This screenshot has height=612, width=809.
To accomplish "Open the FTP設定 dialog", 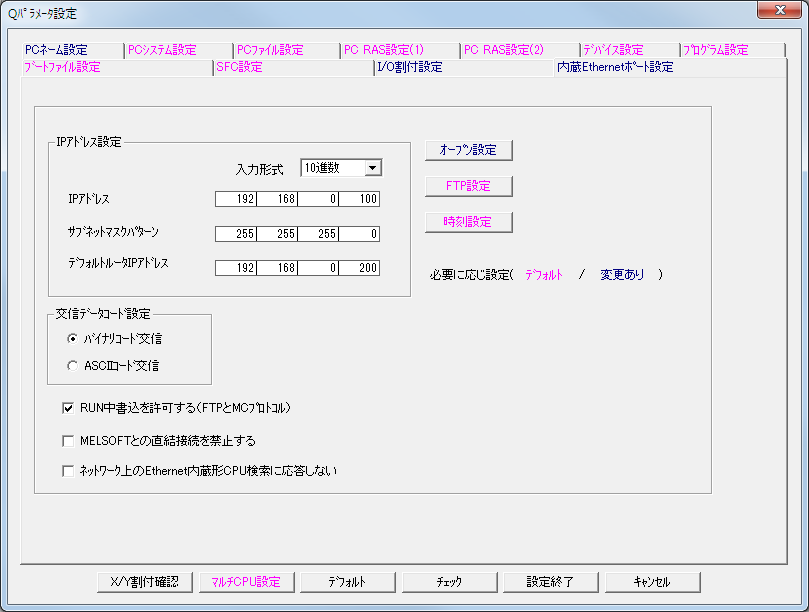I will click(468, 186).
